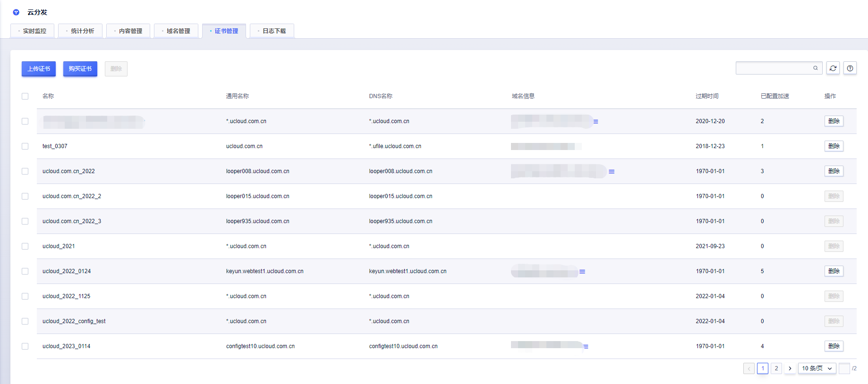Jump to page 2 in pagination
Image resolution: width=868 pixels, height=384 pixels.
pyautogui.click(x=776, y=368)
